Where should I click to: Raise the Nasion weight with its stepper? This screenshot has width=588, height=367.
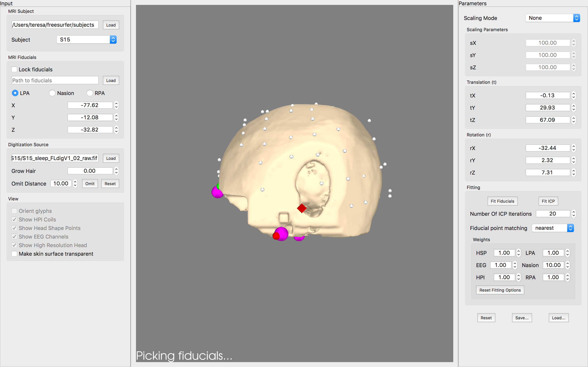[x=567, y=263]
